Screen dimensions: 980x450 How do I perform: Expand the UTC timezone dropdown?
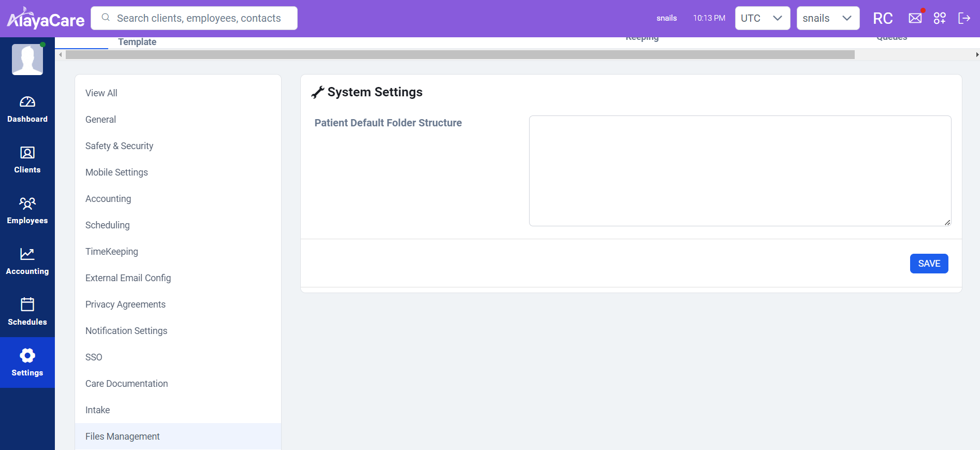coord(762,18)
